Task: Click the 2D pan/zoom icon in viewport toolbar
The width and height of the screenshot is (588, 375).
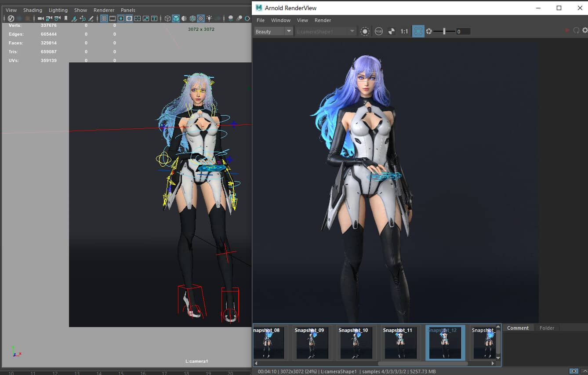Action: tap(83, 18)
